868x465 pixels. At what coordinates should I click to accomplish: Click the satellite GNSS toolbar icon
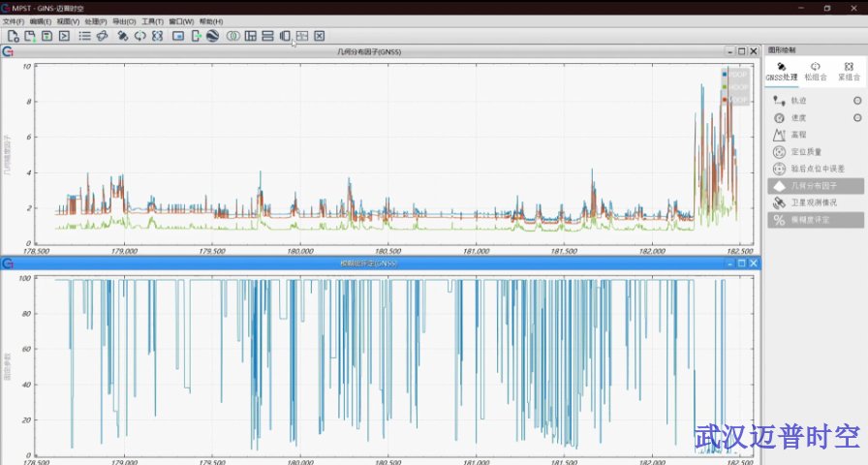coord(123,36)
